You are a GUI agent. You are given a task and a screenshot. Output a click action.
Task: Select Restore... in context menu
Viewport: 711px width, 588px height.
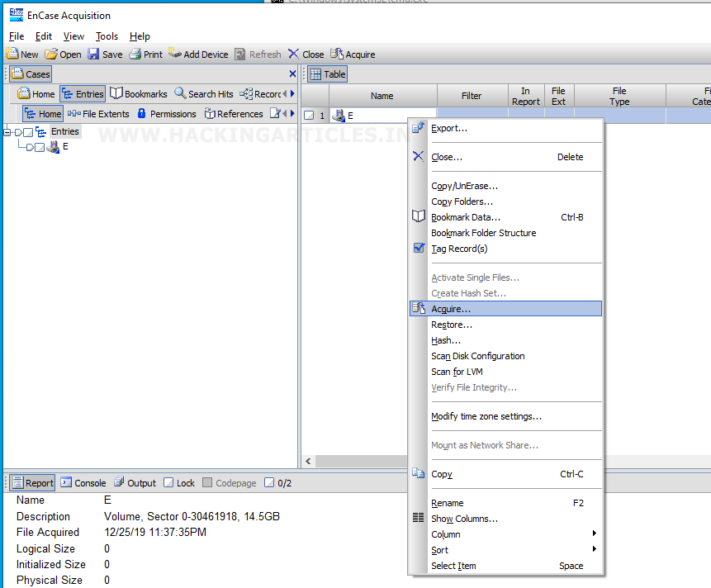tap(505, 325)
